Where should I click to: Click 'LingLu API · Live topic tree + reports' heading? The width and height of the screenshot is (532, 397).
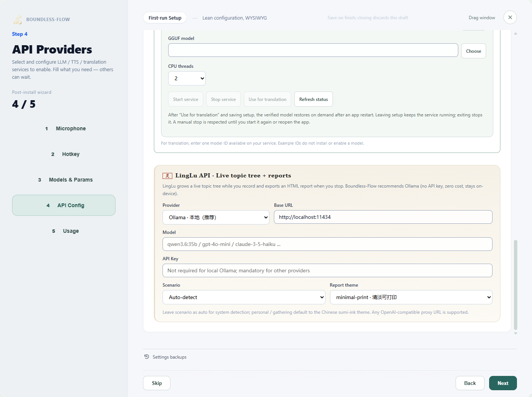pos(233,176)
